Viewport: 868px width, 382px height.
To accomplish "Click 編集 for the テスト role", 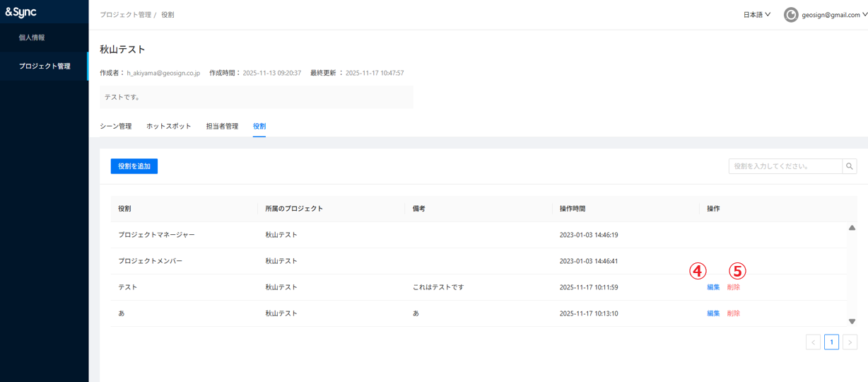I will click(713, 287).
